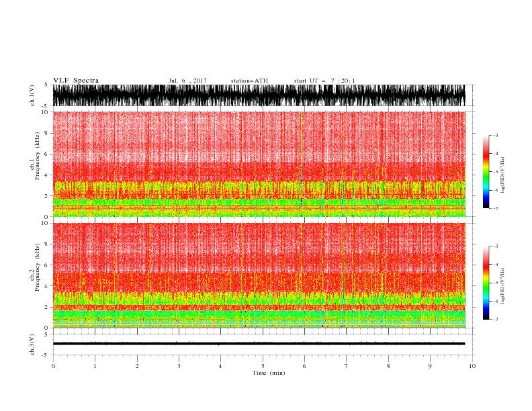Click the time axis tick label '0'
This screenshot has width=532, height=411.
pyautogui.click(x=53, y=366)
